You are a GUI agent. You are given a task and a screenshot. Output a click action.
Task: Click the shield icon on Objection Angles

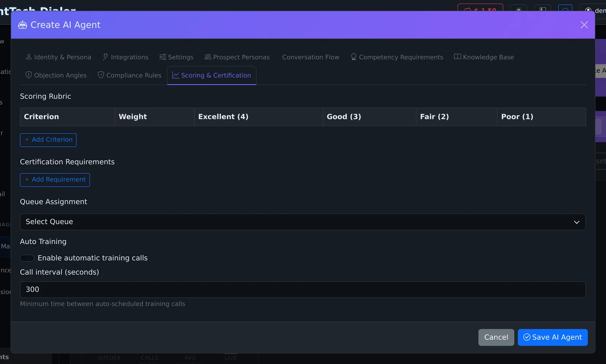[x=29, y=75]
